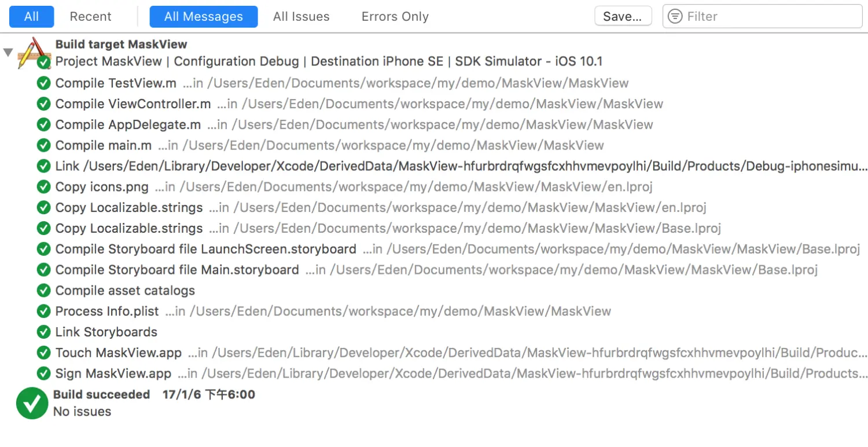Select the All Messages filter
Viewport: 868px width, 447px height.
pyautogui.click(x=204, y=17)
